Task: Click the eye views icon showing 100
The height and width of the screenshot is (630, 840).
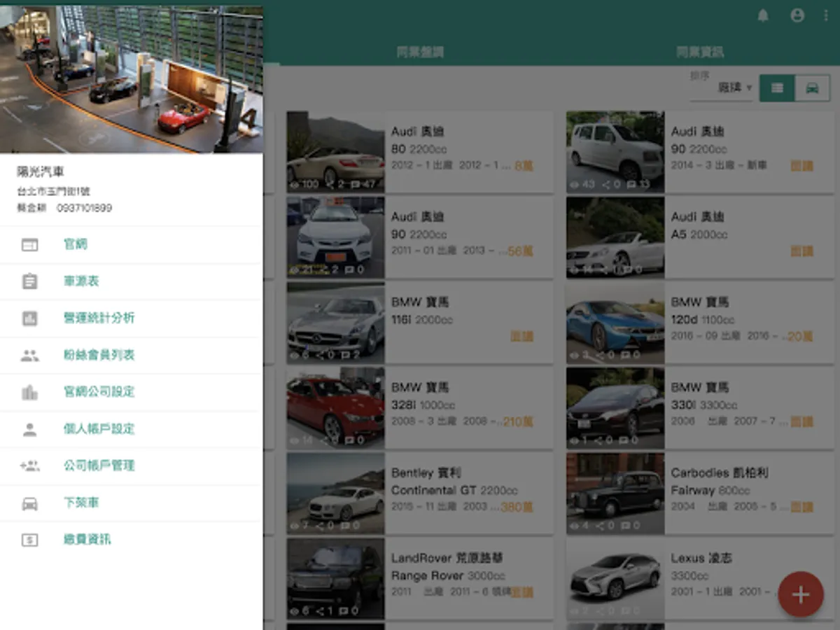Action: point(295,184)
